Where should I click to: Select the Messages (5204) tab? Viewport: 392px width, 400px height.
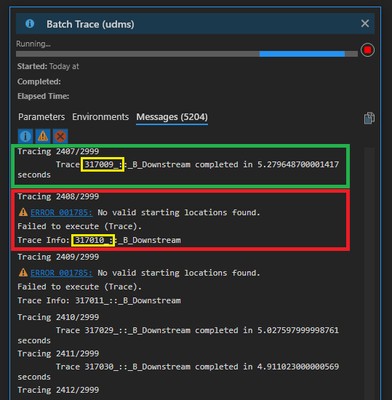pyautogui.click(x=172, y=117)
